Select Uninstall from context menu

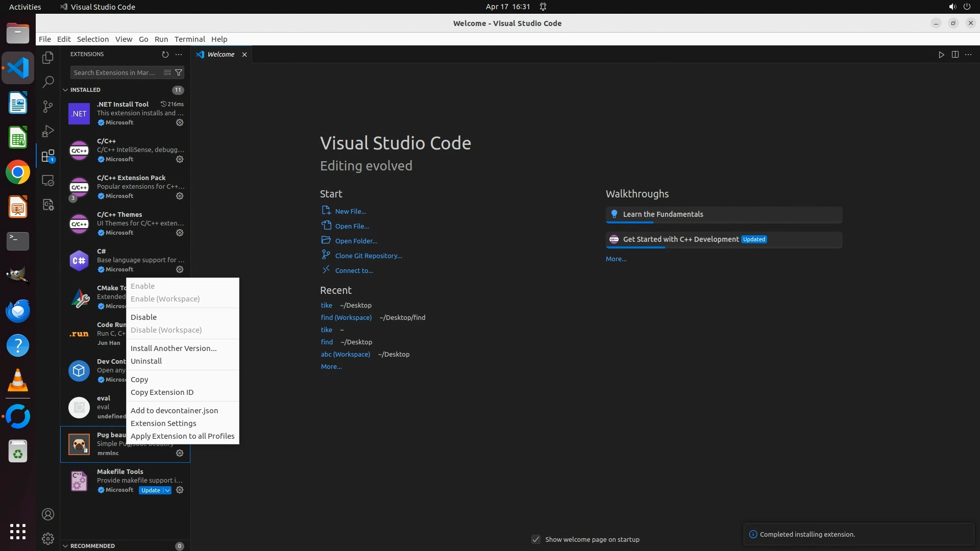[146, 361]
